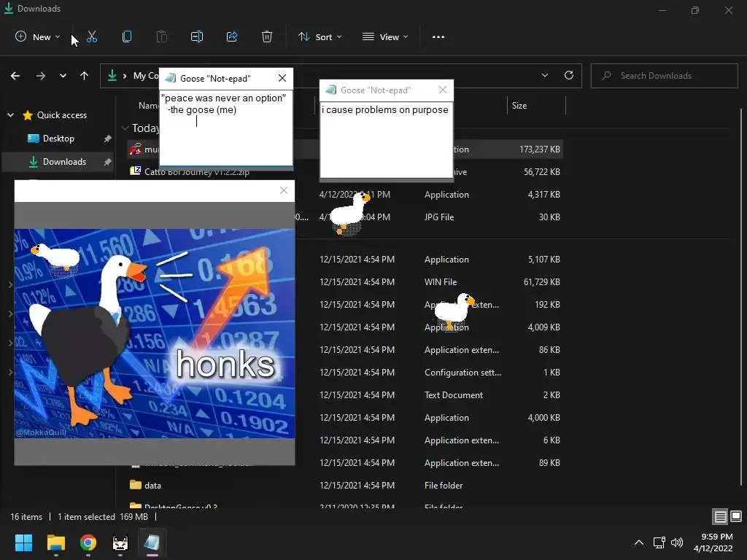
Task: Close the honks meme image window
Action: pyautogui.click(x=284, y=190)
